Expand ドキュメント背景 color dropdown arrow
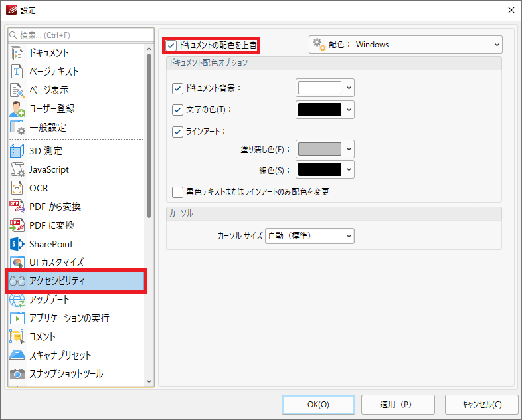This screenshot has width=522, height=420. (349, 88)
